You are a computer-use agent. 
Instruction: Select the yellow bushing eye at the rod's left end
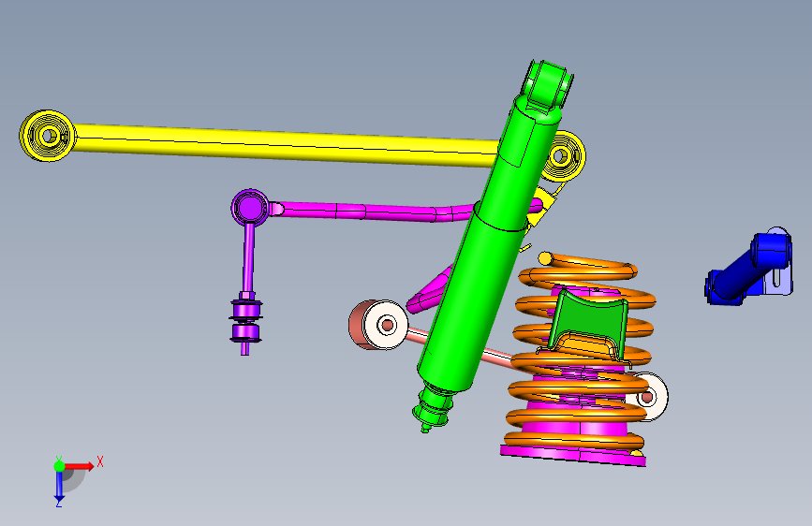coord(48,136)
